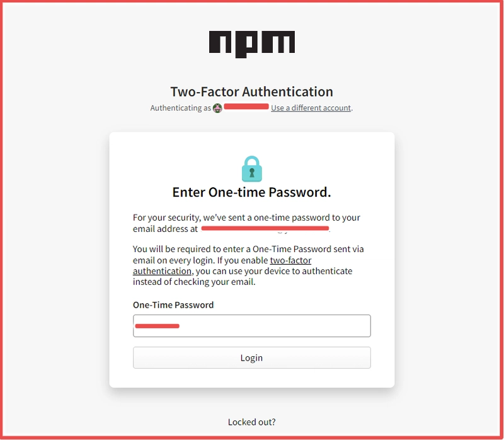Open the Use a different account link
Image resolution: width=504 pixels, height=440 pixels.
(311, 108)
